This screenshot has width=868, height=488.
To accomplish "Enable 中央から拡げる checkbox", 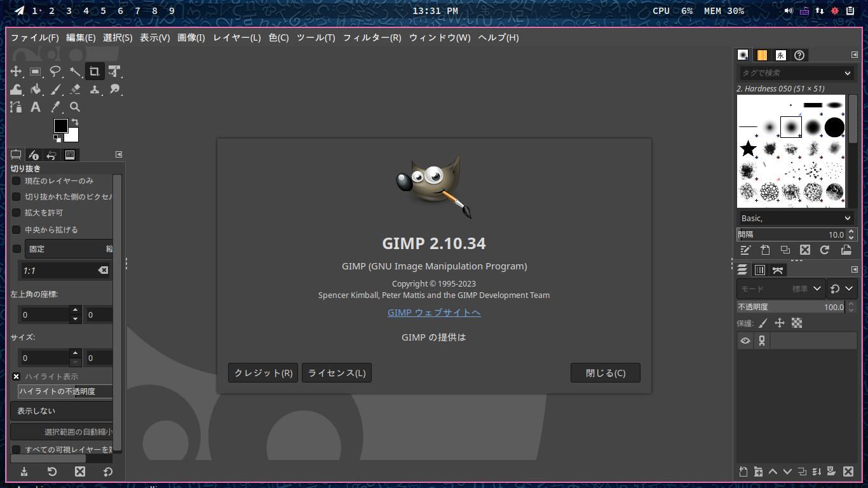I will coord(17,230).
